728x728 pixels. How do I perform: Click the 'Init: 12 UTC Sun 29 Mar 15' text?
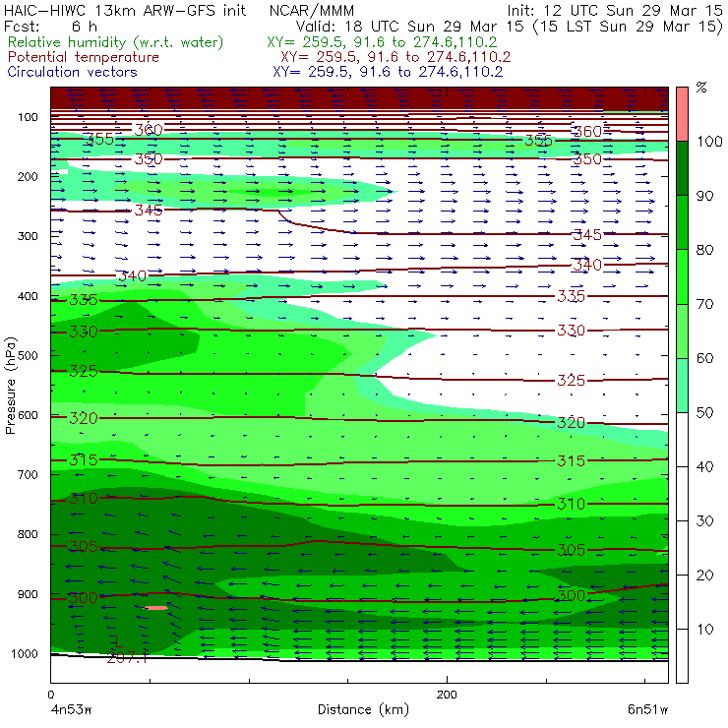(614, 10)
